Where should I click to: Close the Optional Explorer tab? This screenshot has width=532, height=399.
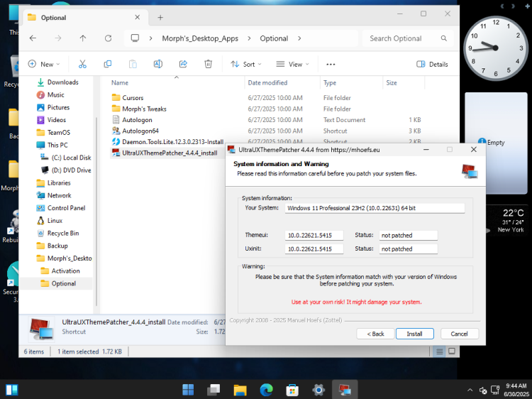pos(138,17)
